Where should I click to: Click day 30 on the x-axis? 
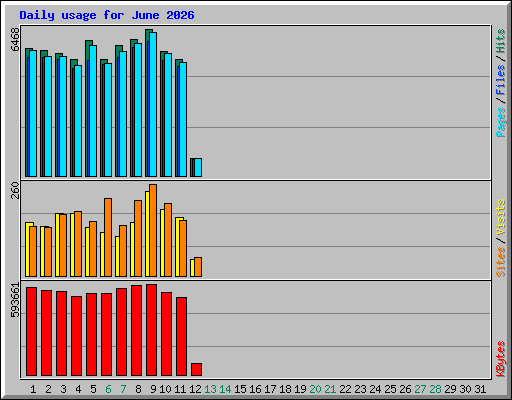tap(465, 389)
